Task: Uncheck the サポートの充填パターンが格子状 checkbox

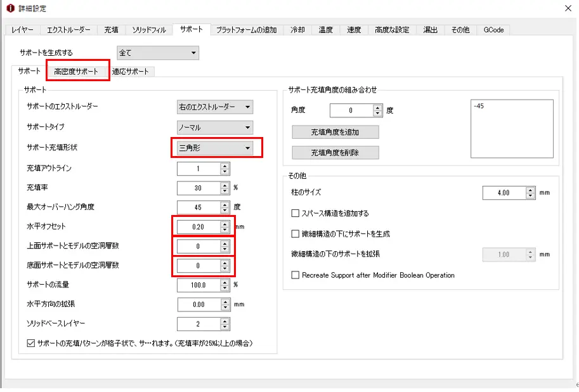Action: pos(31,343)
